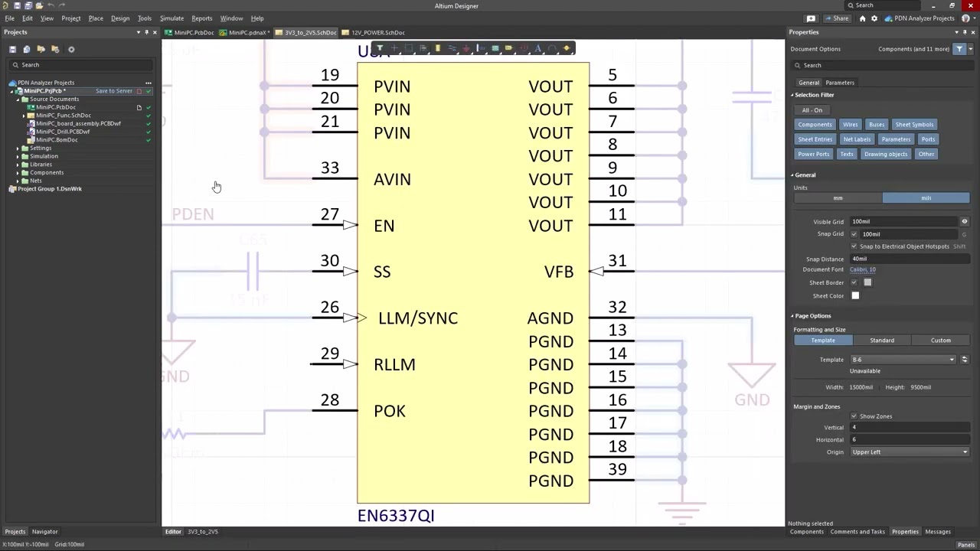Screen dimensions: 980x551
Task: Uncheck Snap to Electrical Object Hotspots
Action: (854, 246)
